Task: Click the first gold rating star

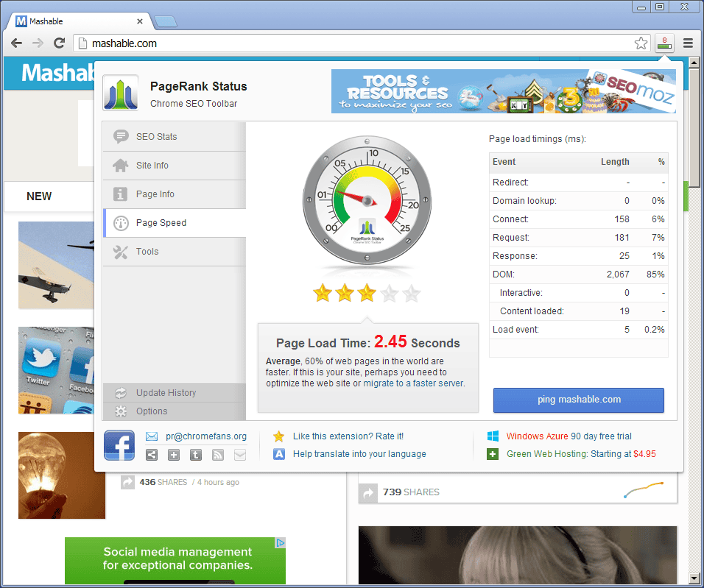Action: pyautogui.click(x=323, y=293)
